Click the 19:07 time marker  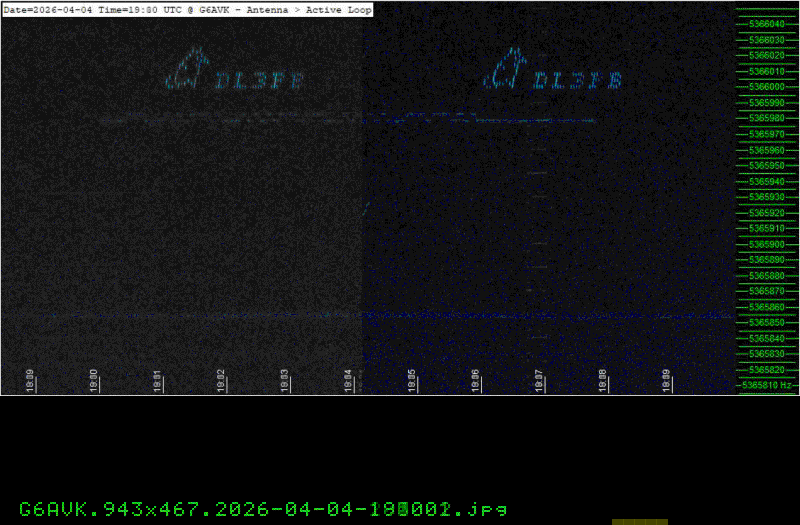coord(539,381)
